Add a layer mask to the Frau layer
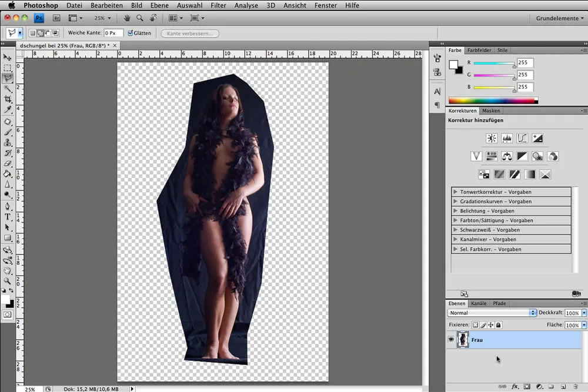The width and height of the screenshot is (588, 392). point(526,387)
